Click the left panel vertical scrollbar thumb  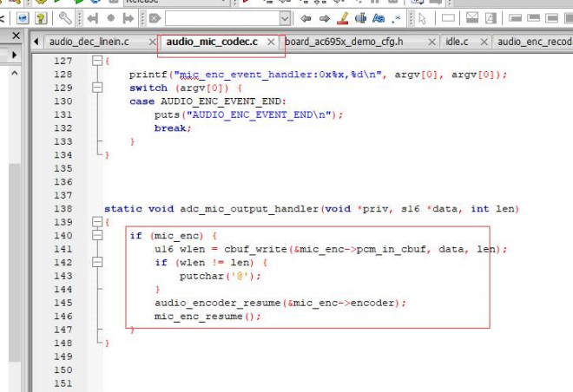click(x=14, y=263)
